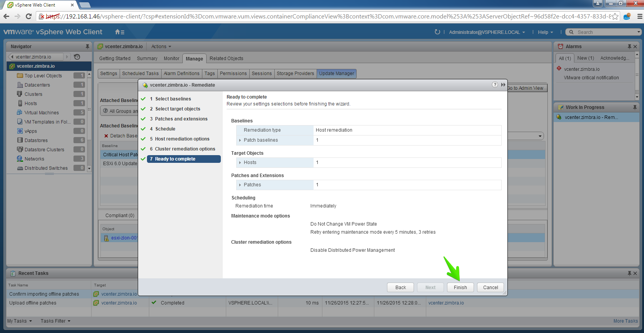Open the Administrator@VSPHERE.LOCAL user dropdown
This screenshot has width=644, height=333.
tap(487, 32)
